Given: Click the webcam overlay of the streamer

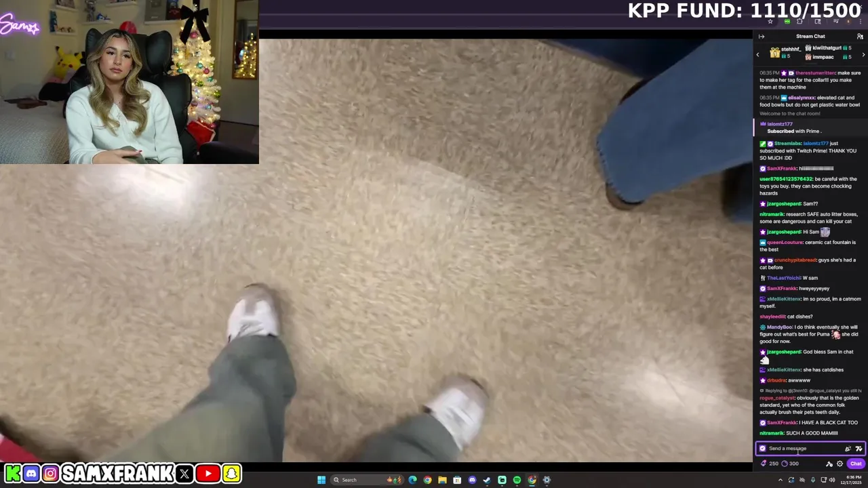Looking at the screenshot, I should click(x=129, y=82).
